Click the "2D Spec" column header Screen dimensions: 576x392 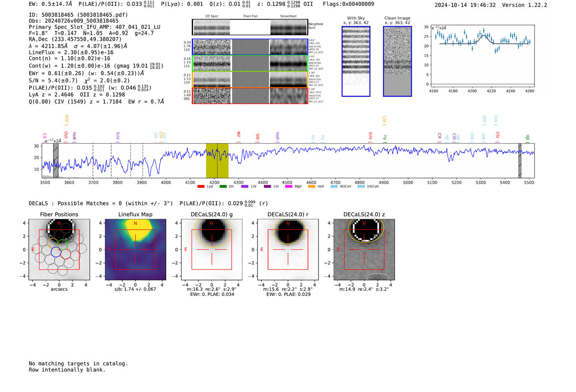coord(212,16)
